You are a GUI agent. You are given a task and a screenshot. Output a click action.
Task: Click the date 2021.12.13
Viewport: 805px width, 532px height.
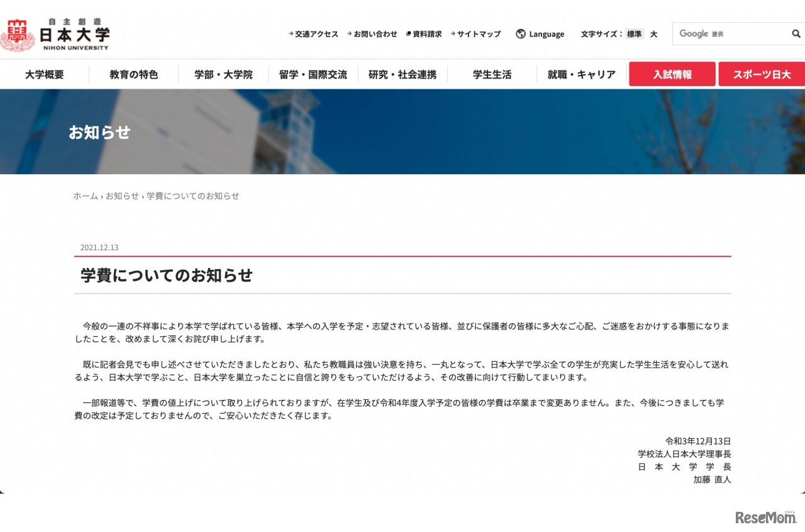(99, 248)
